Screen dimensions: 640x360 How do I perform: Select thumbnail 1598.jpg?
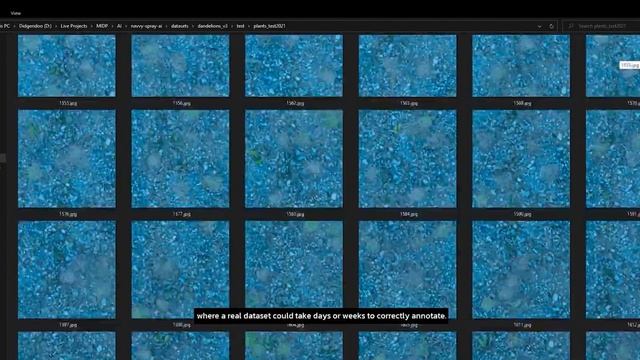180,270
